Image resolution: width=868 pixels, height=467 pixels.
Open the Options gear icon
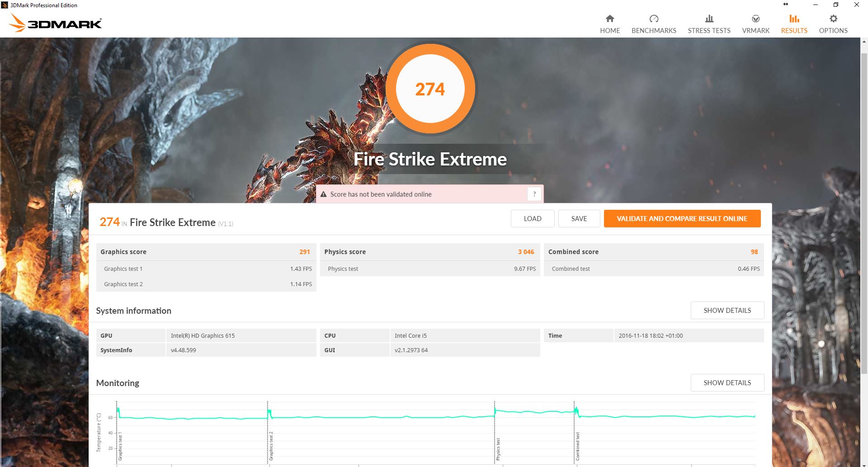click(833, 19)
